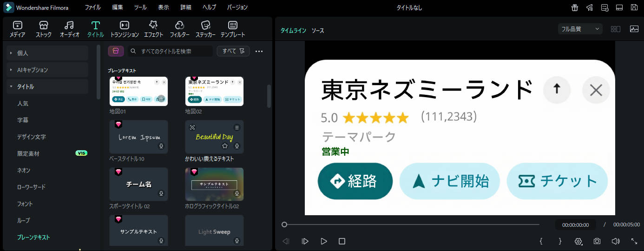
Task: Click the play button in preview
Action: click(324, 241)
